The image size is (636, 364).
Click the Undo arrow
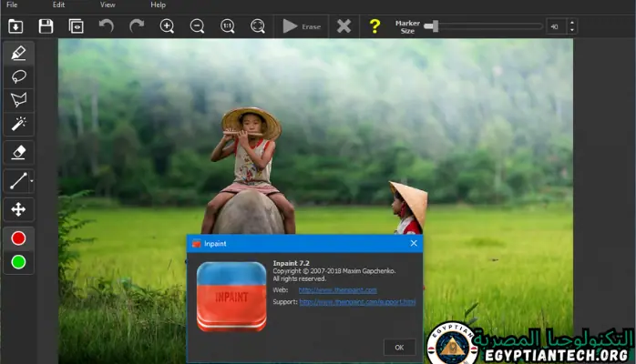107,26
